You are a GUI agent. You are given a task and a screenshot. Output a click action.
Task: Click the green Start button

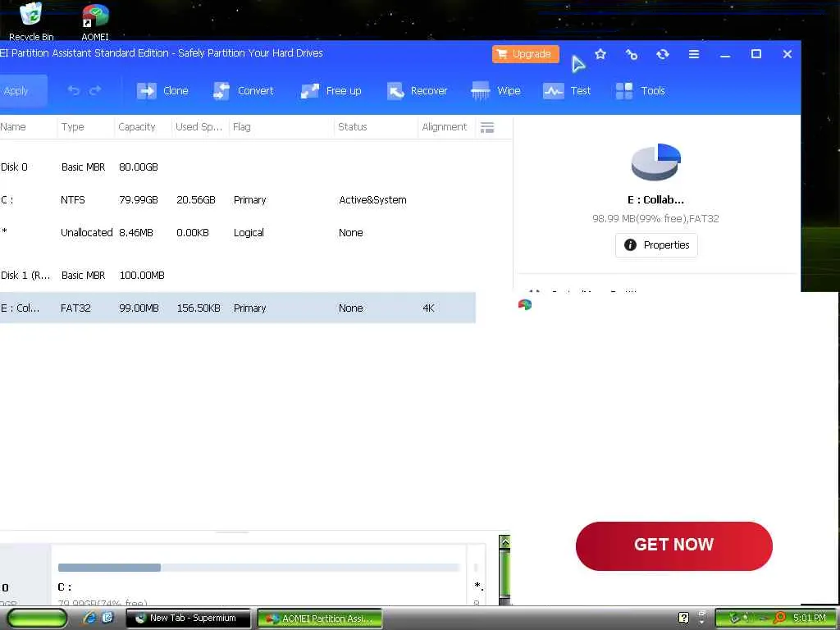click(x=37, y=619)
